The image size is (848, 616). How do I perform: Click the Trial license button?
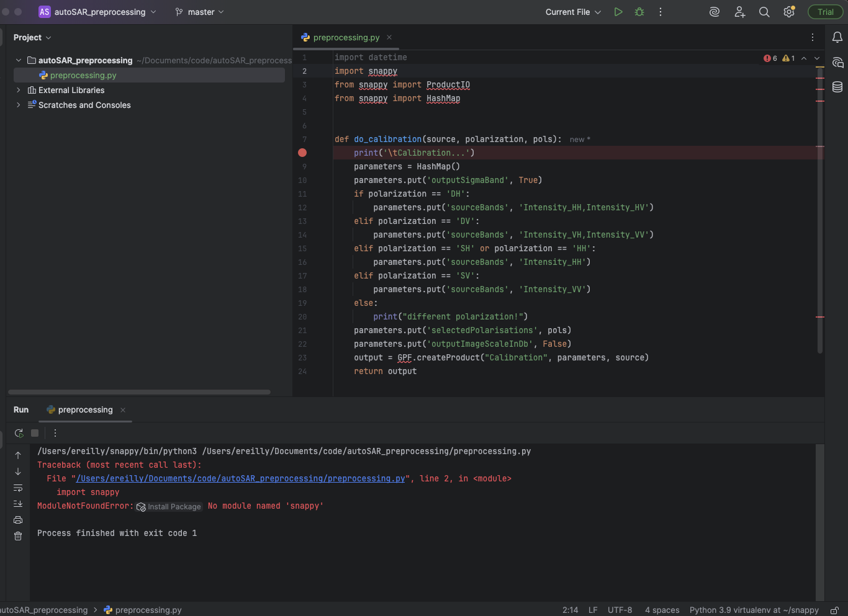[826, 12]
